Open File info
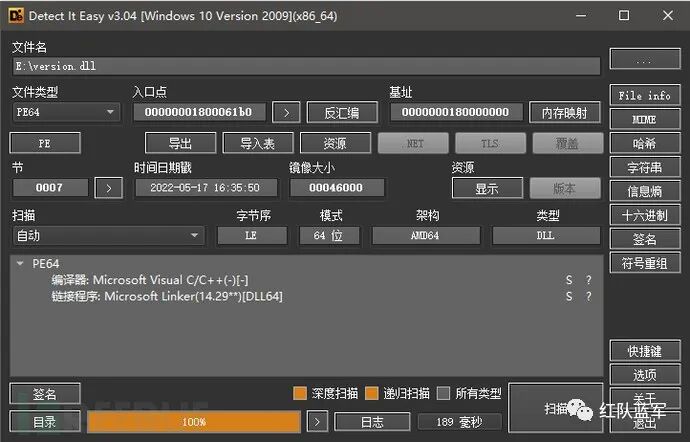The image size is (690, 442). coord(645,96)
